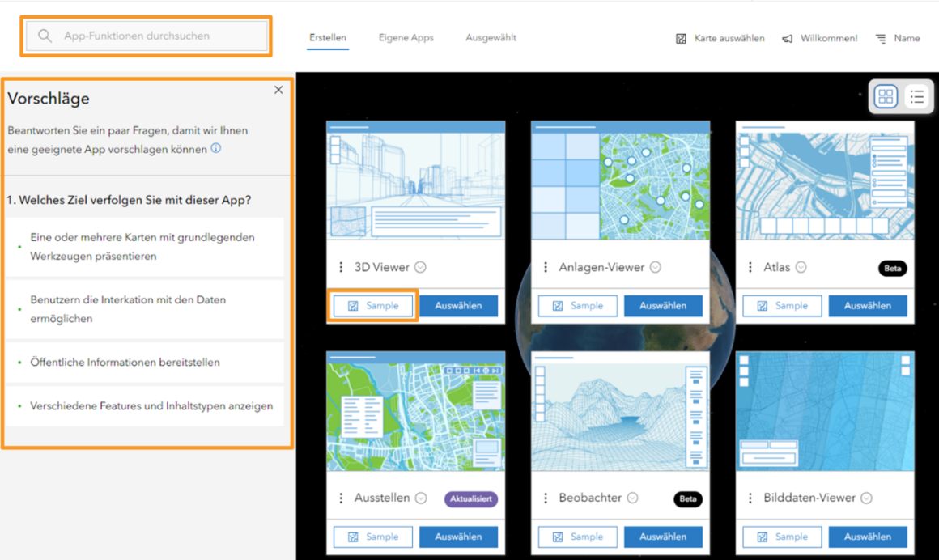Select goal 'Öffentliche Informationen bereitstellen'

pyautogui.click(x=145, y=363)
